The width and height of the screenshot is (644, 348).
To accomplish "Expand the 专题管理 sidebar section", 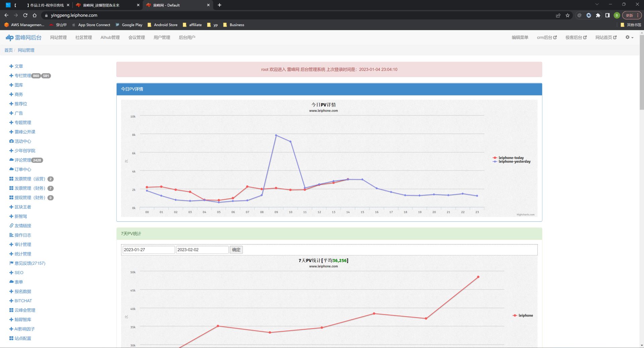I will tap(20, 123).
